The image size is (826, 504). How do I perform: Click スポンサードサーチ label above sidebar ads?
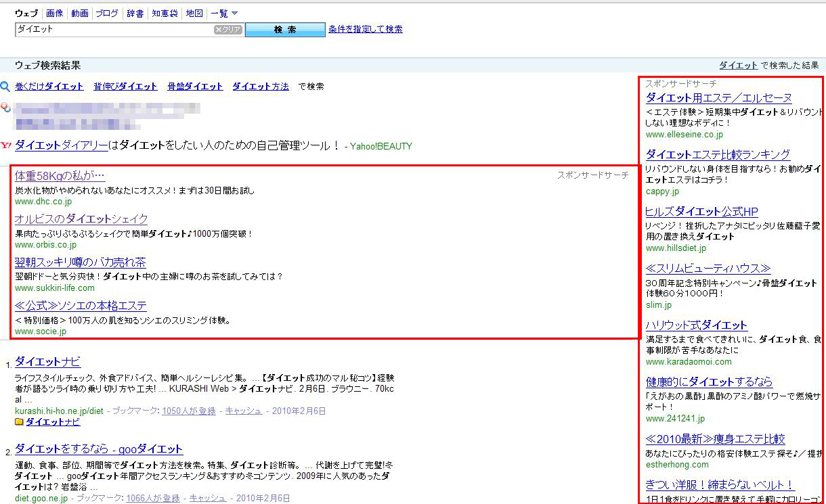[x=680, y=84]
